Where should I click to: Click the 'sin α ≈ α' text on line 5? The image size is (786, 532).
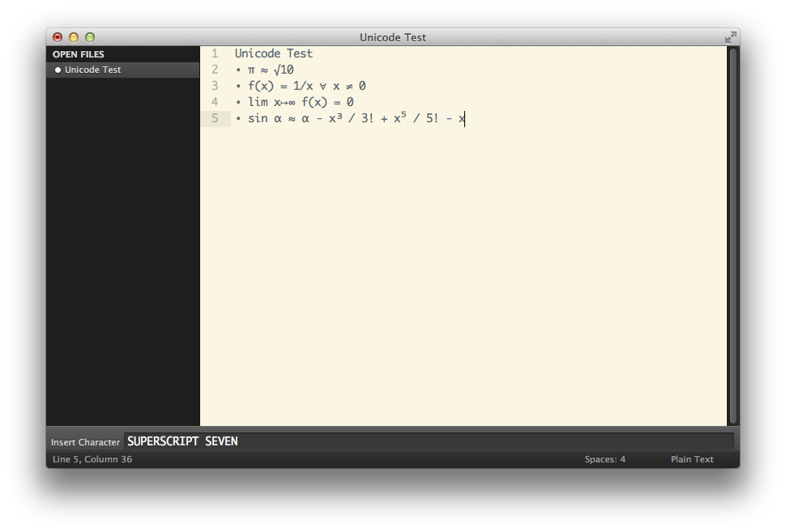[x=278, y=118]
